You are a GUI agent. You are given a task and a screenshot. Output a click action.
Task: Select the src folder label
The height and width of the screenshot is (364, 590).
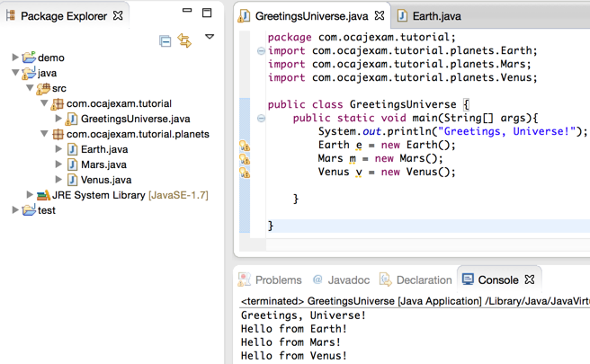[x=59, y=88]
